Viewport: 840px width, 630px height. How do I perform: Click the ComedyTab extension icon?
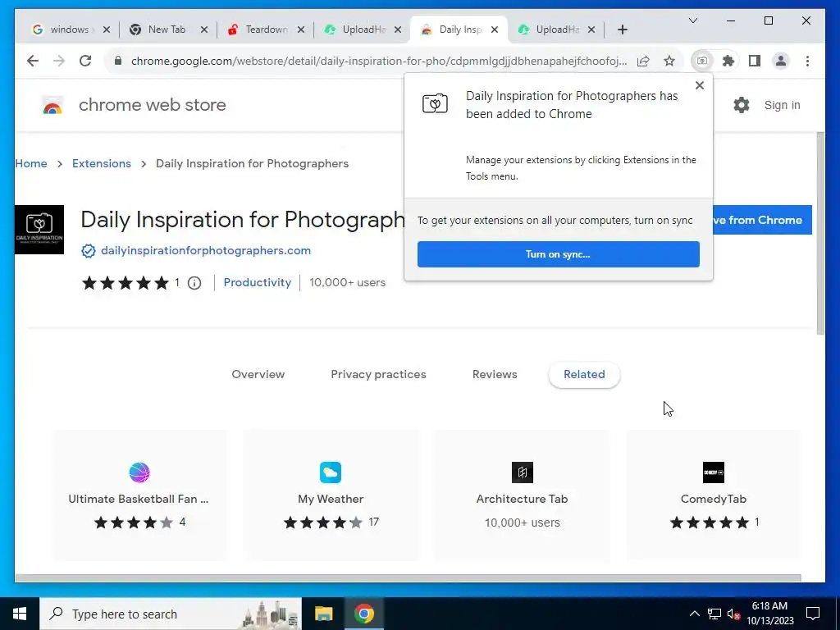pyautogui.click(x=714, y=472)
